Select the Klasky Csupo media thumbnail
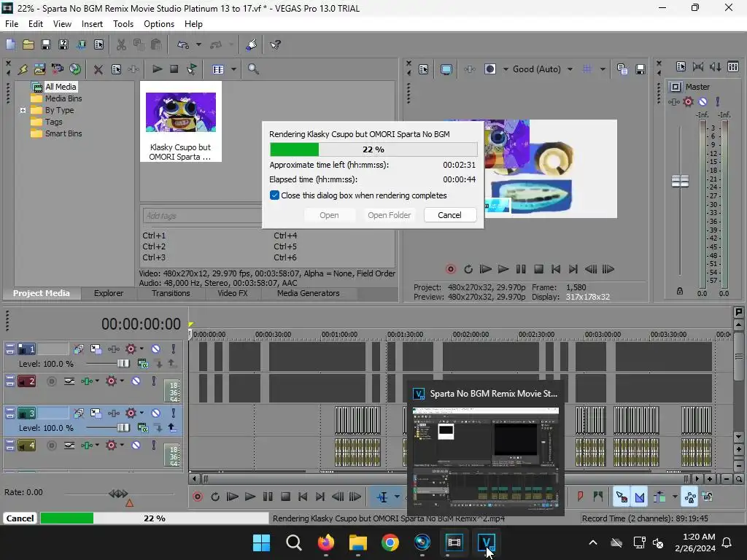The image size is (747, 560). pyautogui.click(x=181, y=122)
